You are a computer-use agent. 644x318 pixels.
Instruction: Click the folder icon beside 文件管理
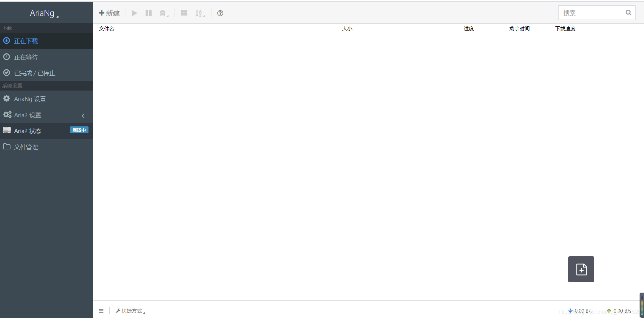7,146
